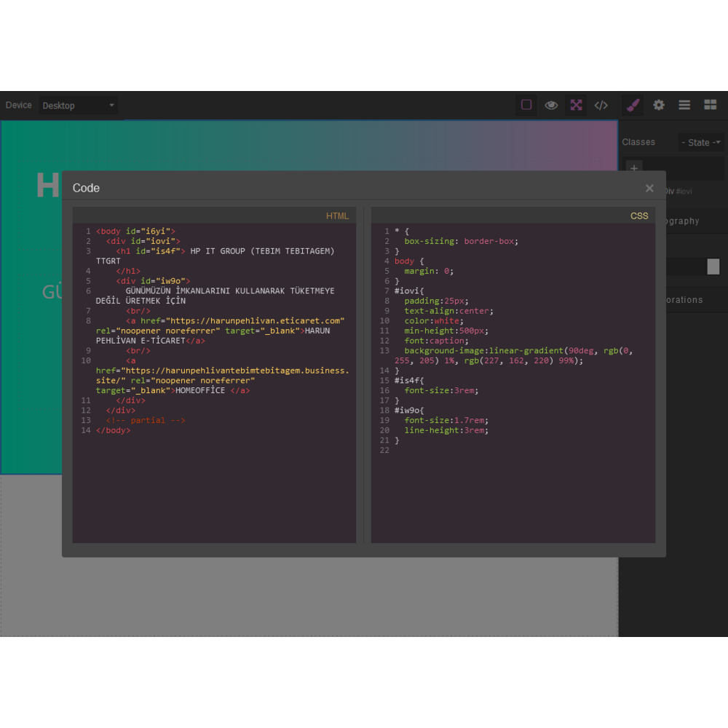This screenshot has width=728, height=728.
Task: Click the first br tag on line 7
Action: (x=138, y=311)
